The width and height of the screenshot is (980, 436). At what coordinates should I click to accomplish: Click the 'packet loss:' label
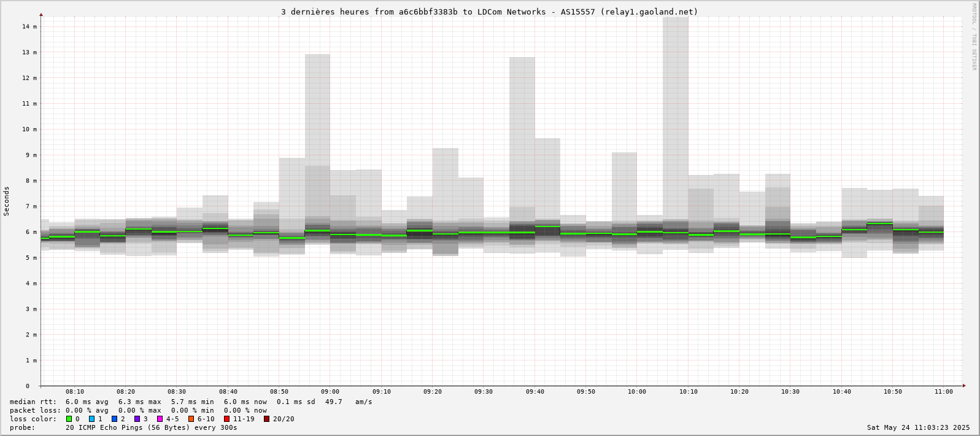[35, 410]
